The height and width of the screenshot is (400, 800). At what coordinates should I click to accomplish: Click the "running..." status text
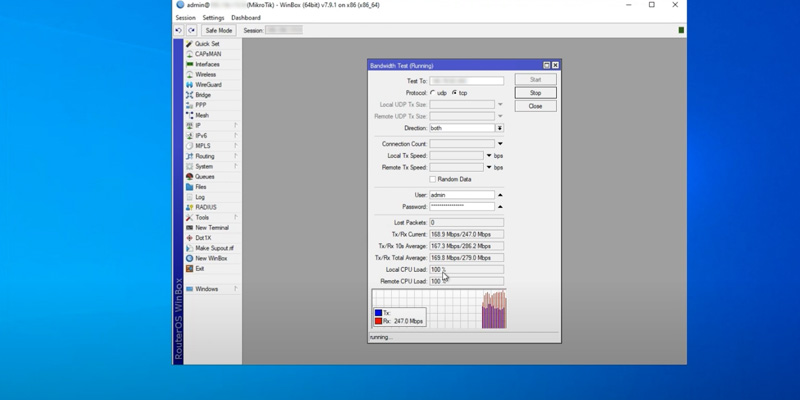pos(381,337)
